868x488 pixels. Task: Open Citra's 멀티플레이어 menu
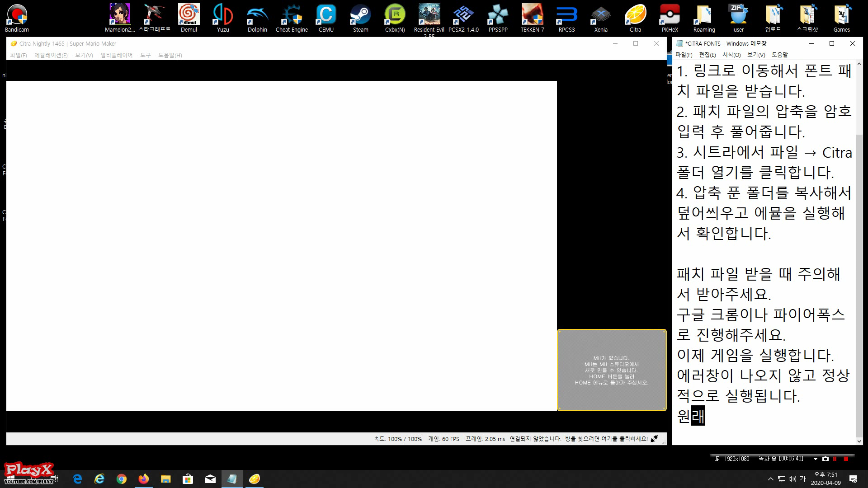tap(117, 55)
